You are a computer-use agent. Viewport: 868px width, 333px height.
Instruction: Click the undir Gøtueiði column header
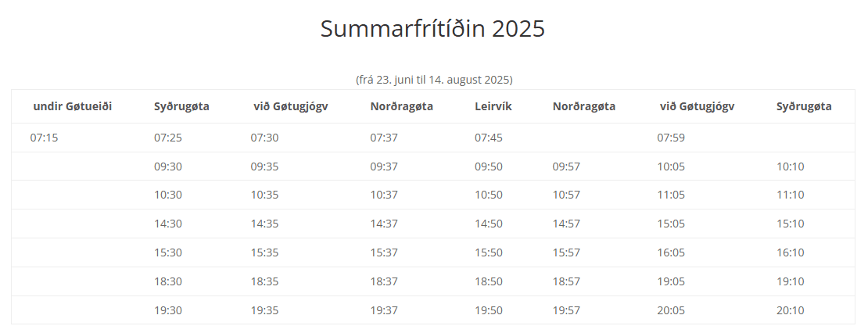(x=73, y=106)
